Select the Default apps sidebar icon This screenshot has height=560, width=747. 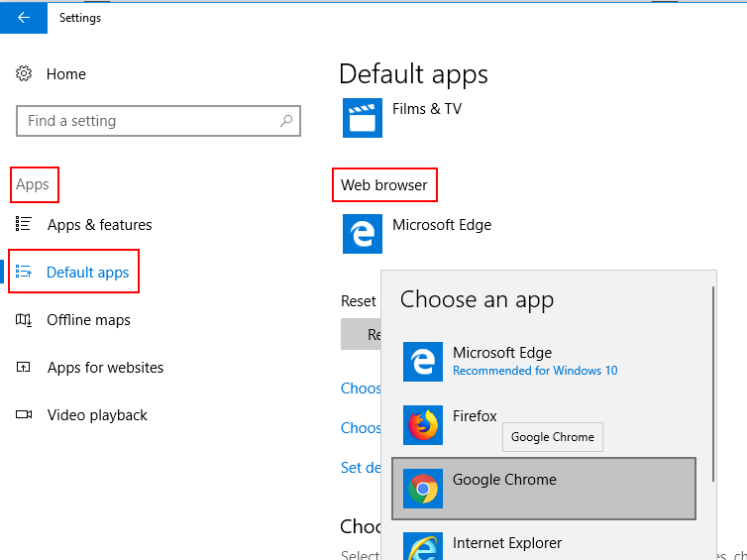point(24,272)
